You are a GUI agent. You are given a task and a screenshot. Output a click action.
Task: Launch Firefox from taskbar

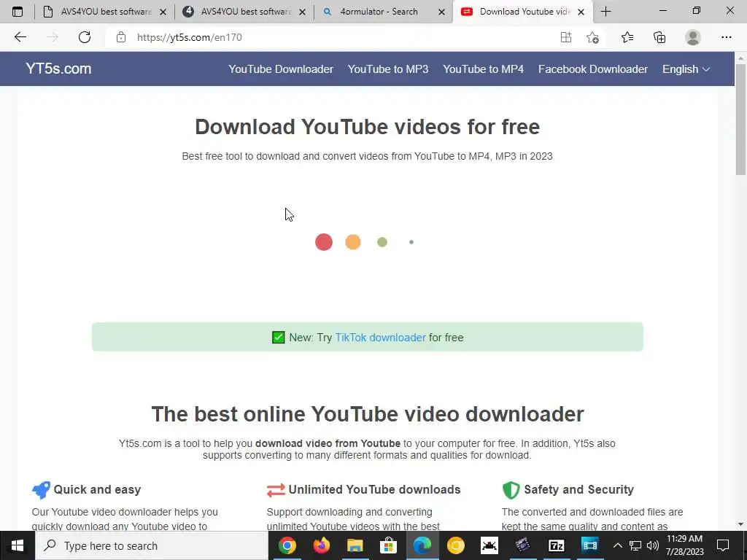pos(321,545)
